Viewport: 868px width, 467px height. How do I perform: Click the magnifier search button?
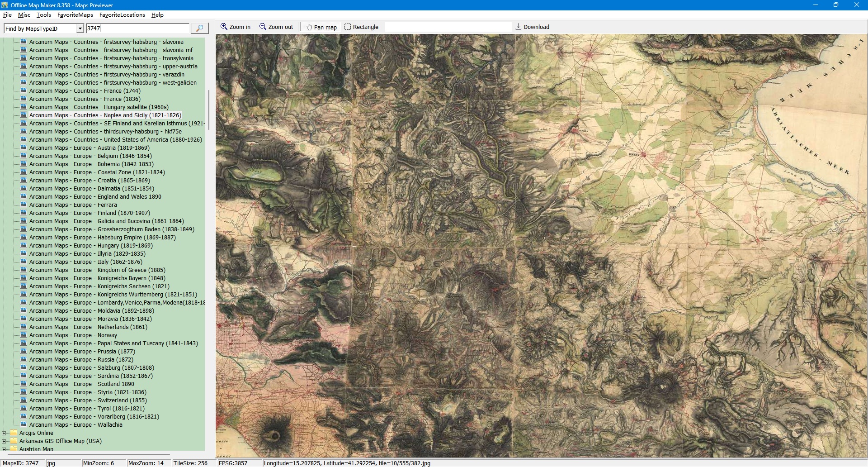(x=199, y=29)
